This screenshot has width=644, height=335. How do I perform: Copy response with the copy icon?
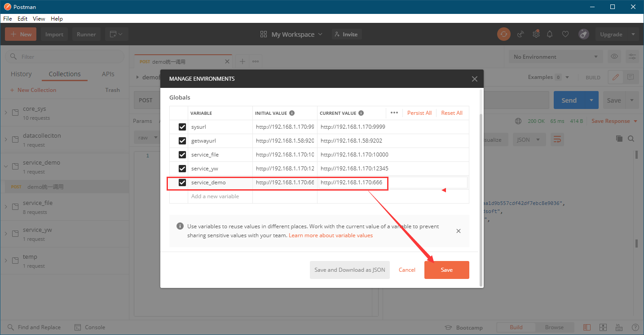619,139
